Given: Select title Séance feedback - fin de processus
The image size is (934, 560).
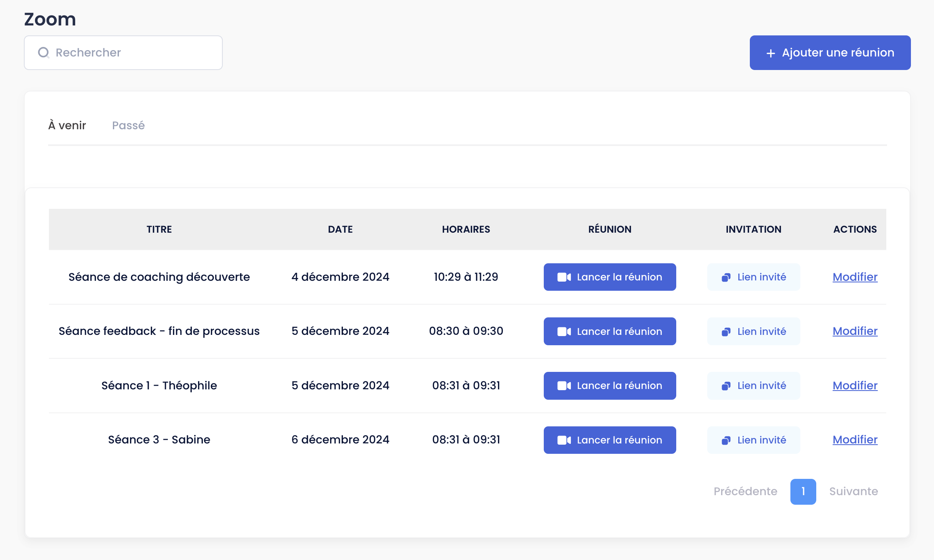Looking at the screenshot, I should [x=159, y=331].
